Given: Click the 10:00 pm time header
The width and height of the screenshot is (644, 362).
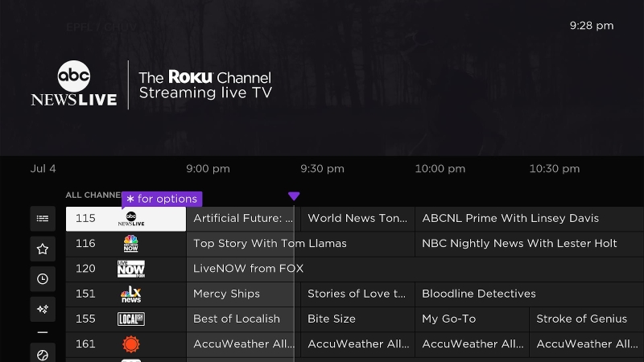Looking at the screenshot, I should click(440, 169).
